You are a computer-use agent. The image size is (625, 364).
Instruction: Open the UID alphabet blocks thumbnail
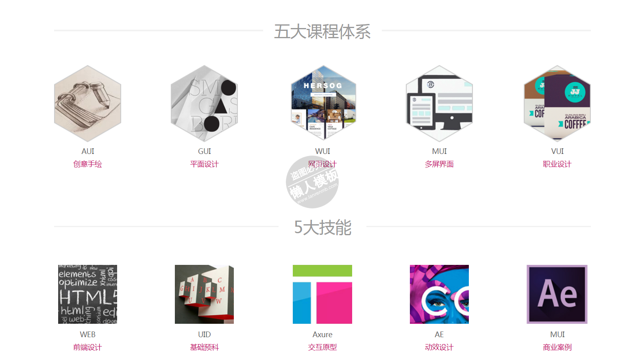[204, 294]
